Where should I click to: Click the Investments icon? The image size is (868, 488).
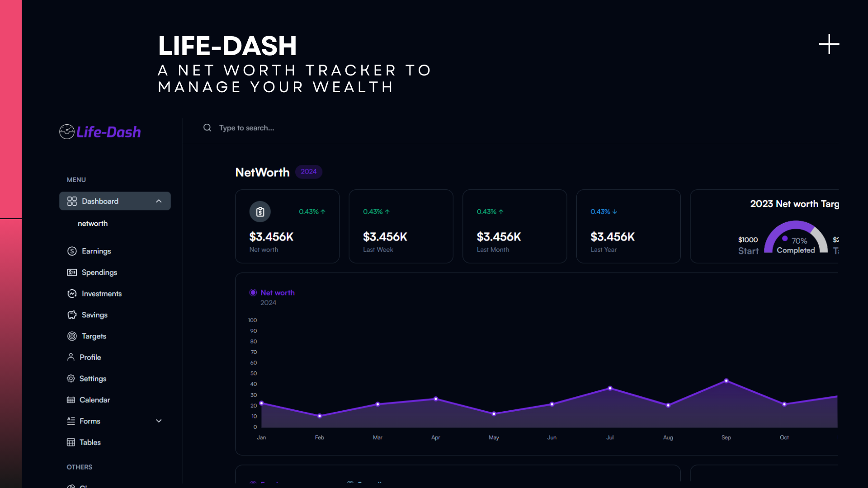tap(72, 293)
